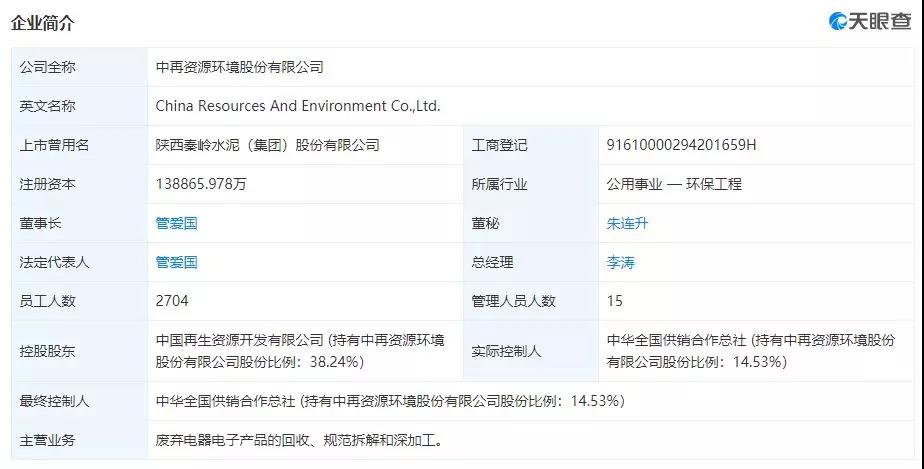Open 管爱国 link in the 法定代表人 row

coord(176,262)
